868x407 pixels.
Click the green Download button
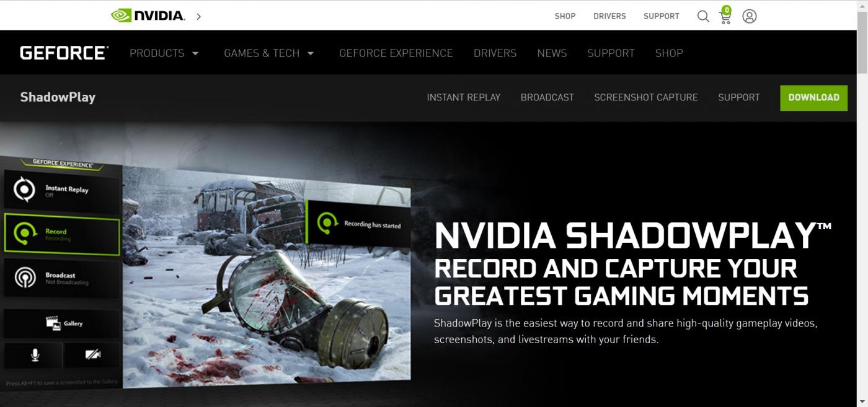(813, 97)
